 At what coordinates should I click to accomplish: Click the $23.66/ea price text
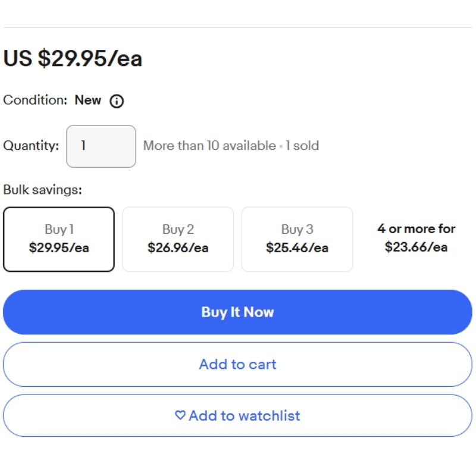[416, 247]
